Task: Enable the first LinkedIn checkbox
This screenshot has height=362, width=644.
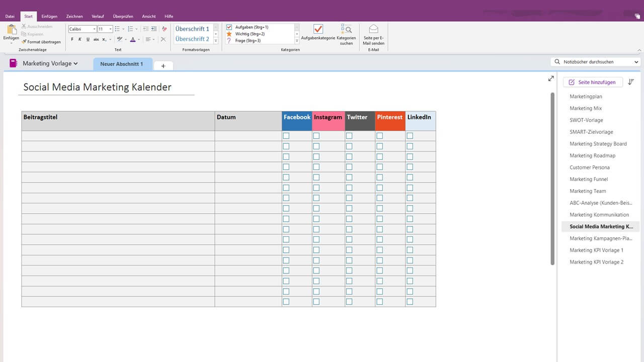Action: pyautogui.click(x=410, y=135)
